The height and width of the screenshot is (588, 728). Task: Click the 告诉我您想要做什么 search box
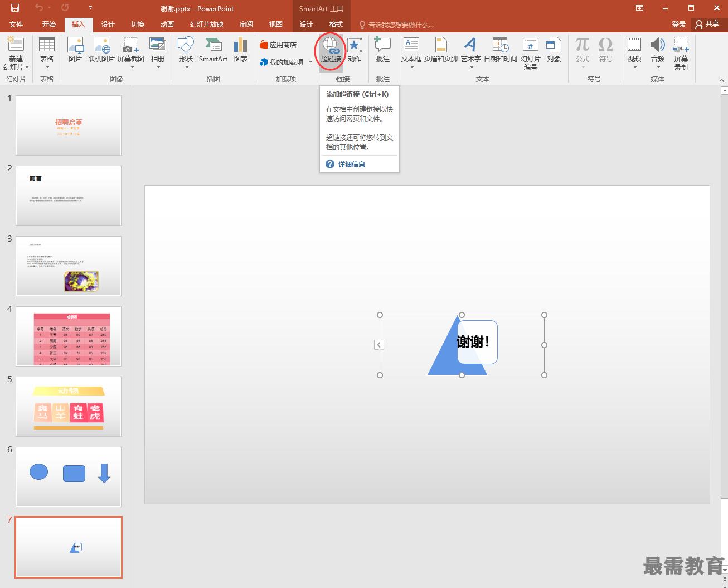click(x=396, y=25)
